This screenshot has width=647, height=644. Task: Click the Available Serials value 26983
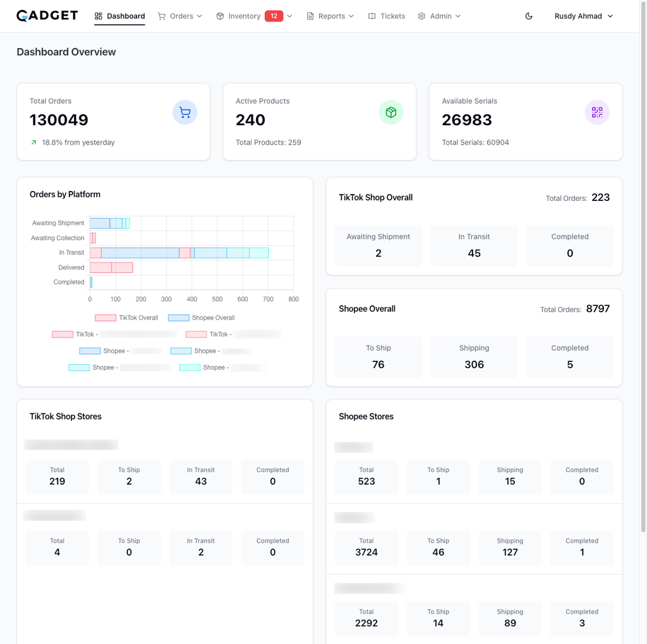click(467, 120)
